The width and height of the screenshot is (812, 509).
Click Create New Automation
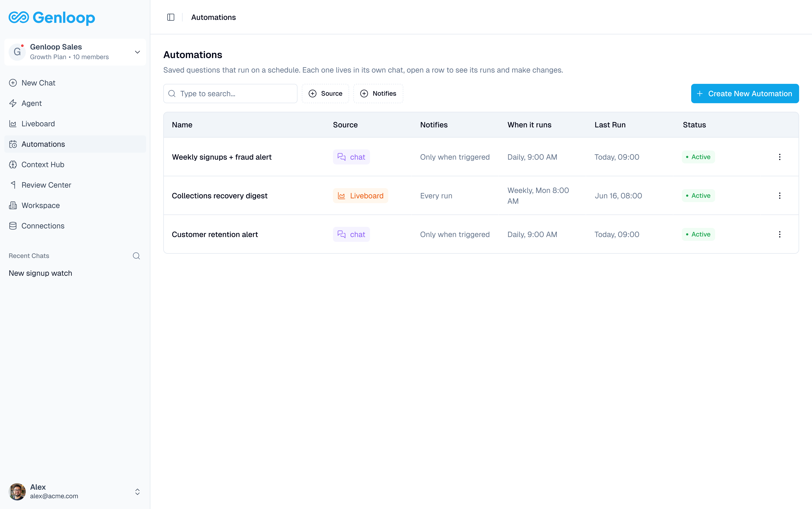pyautogui.click(x=745, y=94)
